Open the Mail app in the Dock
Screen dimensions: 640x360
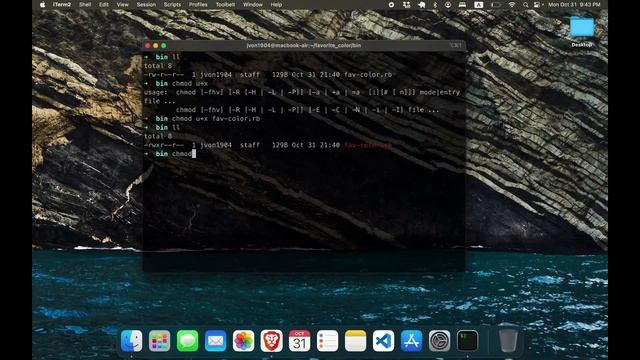[x=216, y=341]
